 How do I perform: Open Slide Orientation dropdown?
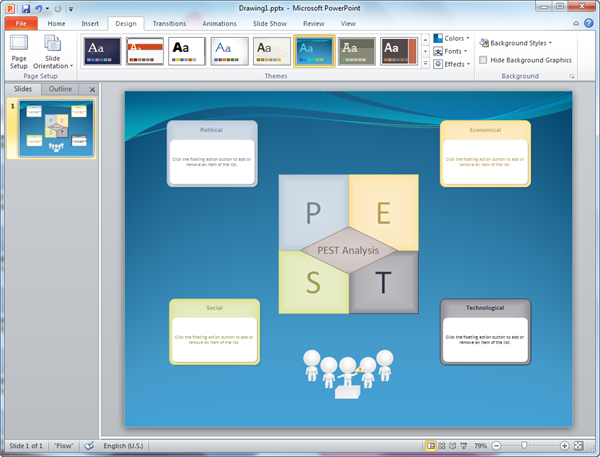tap(53, 52)
